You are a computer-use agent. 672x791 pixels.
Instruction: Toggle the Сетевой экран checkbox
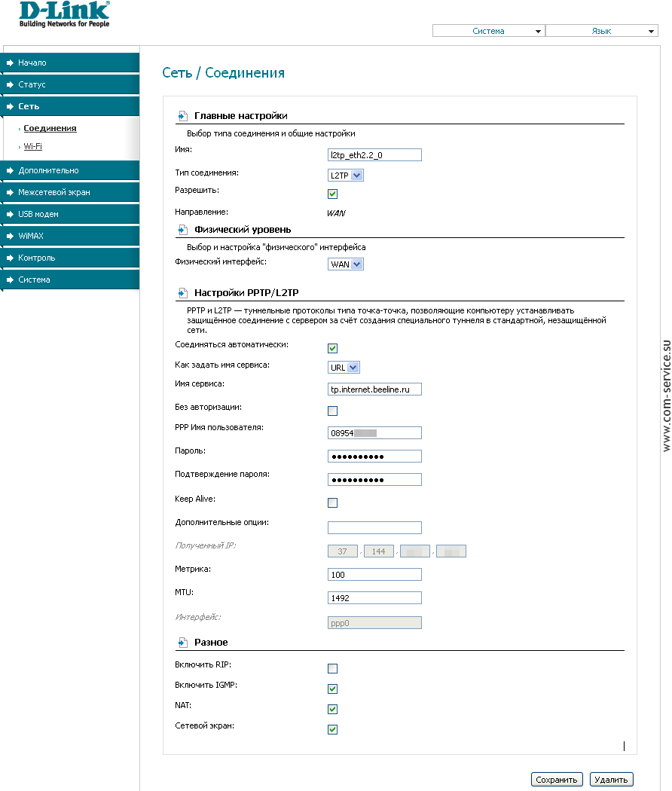pos(332,729)
